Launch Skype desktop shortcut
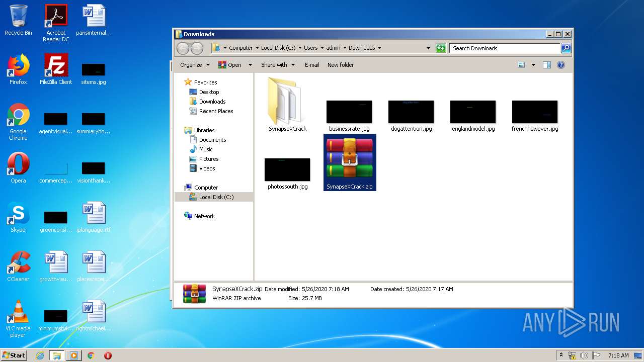 click(x=18, y=217)
